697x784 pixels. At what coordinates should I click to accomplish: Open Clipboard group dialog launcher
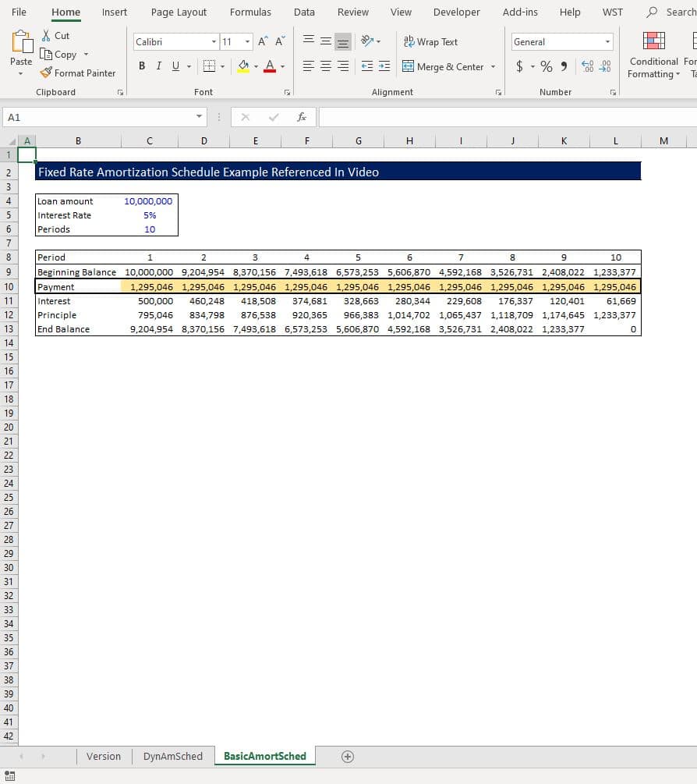120,93
